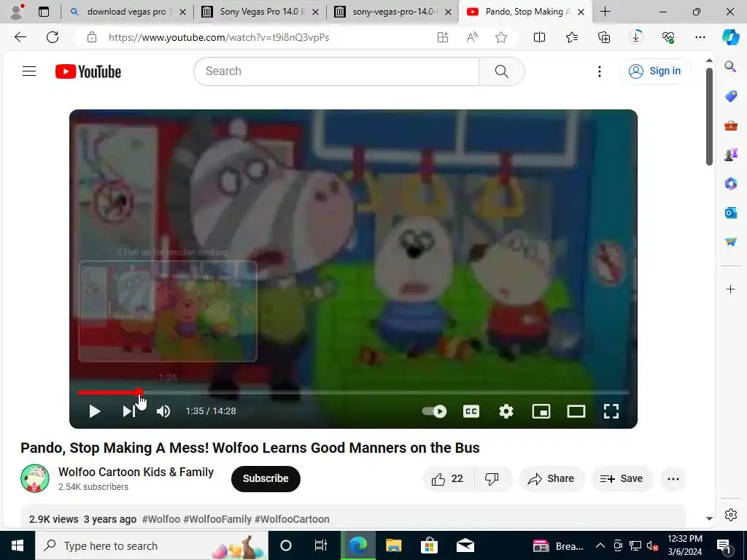Screen dimensions: 747x560
Task: Open YouTube guide hamburger menu
Action: 29,71
